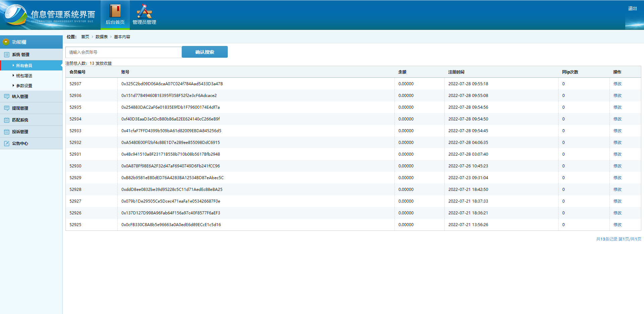Screen dimensions: 644x314
Task: Select 所有會員 in sidebar
Action: point(24,66)
